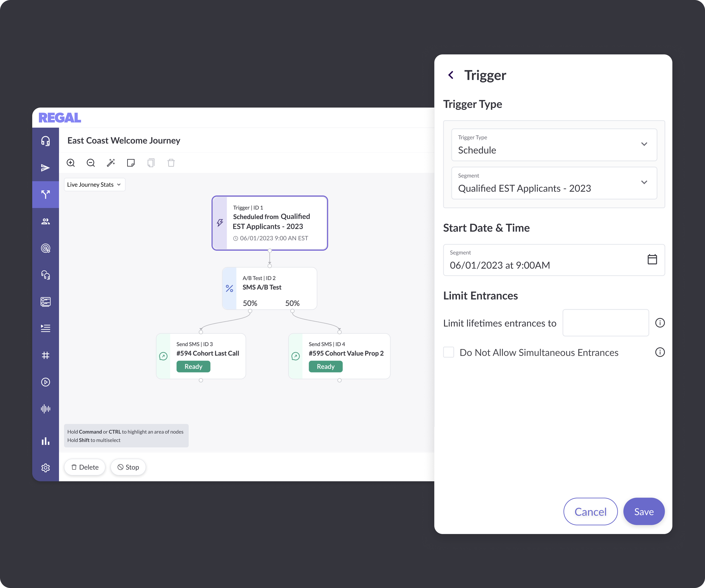Viewport: 705px width, 588px height.
Task: Select the zoom in tool on the journey canvas
Action: [71, 163]
